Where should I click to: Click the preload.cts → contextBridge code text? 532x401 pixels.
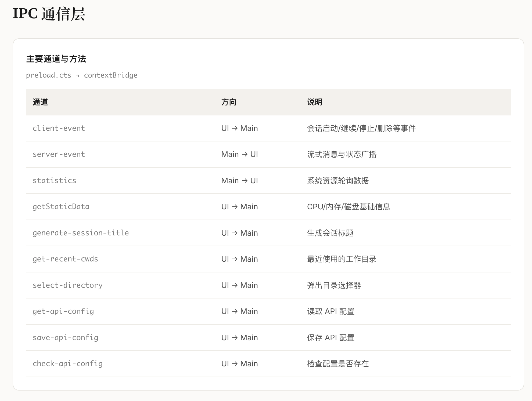(x=81, y=75)
